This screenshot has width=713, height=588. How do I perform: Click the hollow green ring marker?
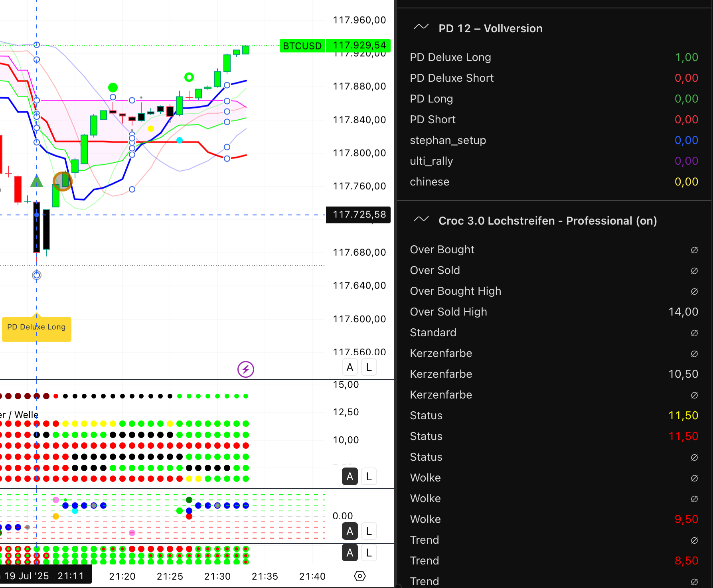click(189, 77)
